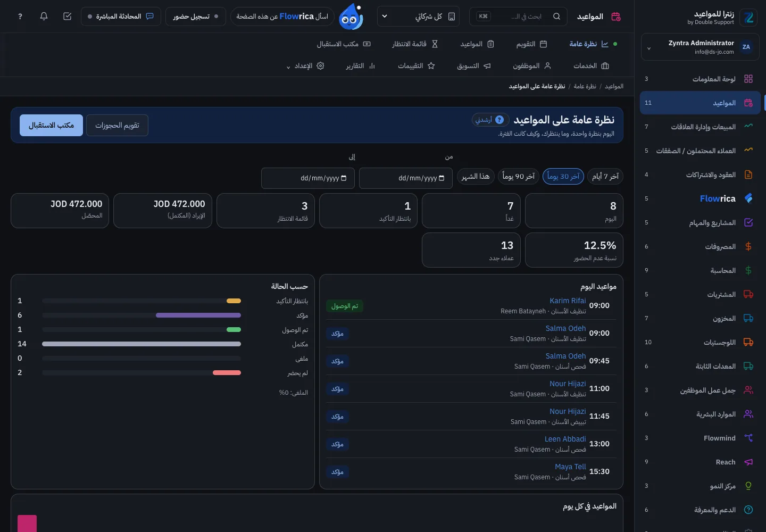Switch to the مكتب الاستقبال tab in the navigation bar
This screenshot has width=766, height=532.
pyautogui.click(x=344, y=44)
